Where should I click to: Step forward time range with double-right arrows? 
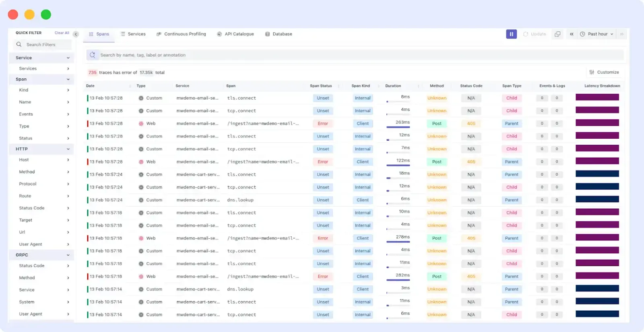pos(622,34)
